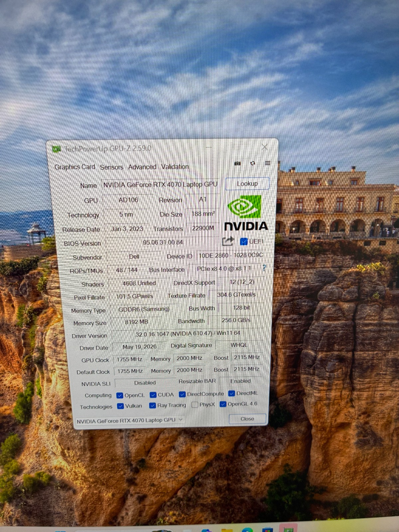Switch to the Validation tab
Viewport: 399px width, 532px height.
[175, 167]
